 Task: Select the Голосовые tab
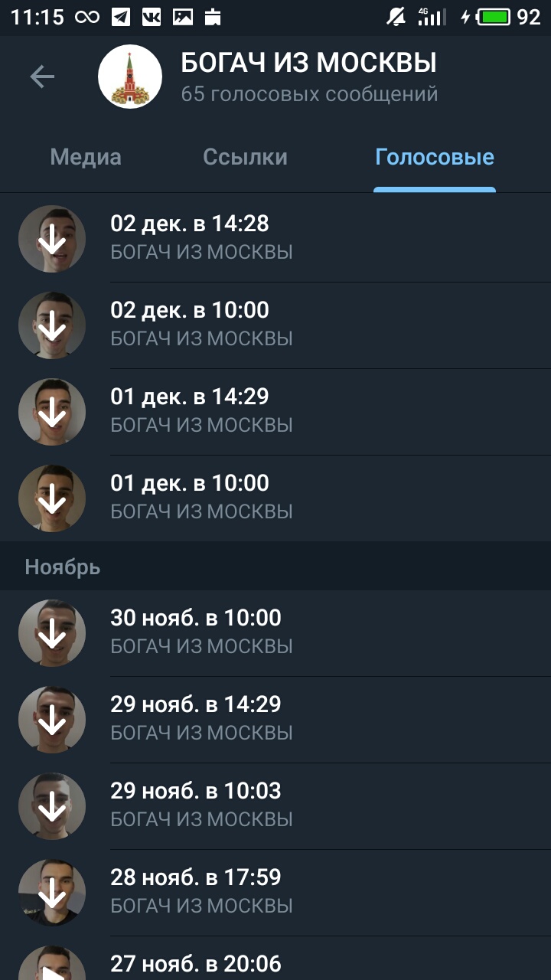pyautogui.click(x=435, y=158)
